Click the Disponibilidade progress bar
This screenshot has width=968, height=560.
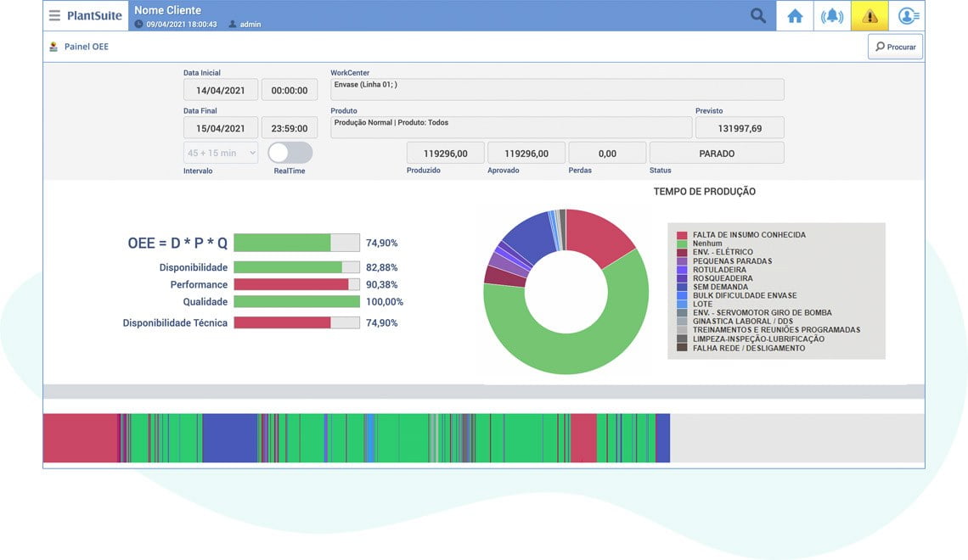click(297, 267)
